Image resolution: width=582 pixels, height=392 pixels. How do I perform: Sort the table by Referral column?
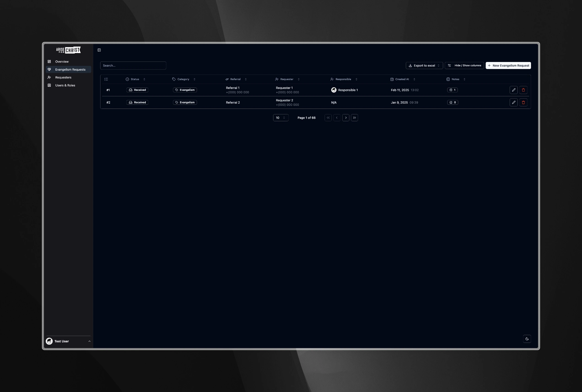pos(236,79)
